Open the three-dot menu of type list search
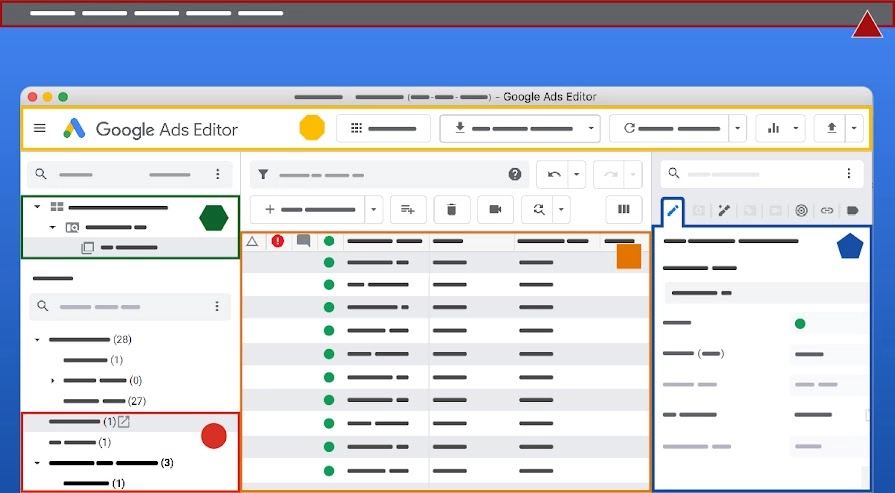 click(217, 306)
